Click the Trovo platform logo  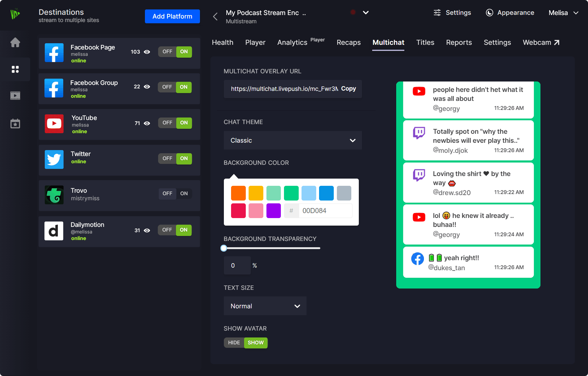54,195
